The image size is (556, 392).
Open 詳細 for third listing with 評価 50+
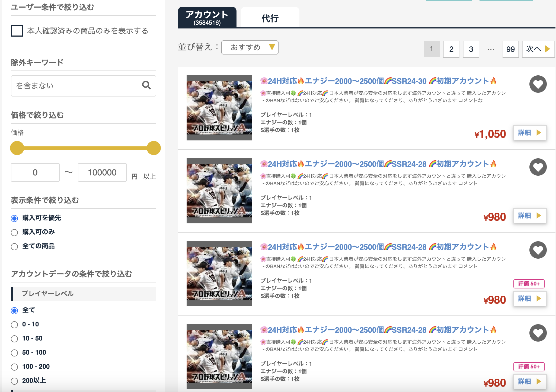coord(530,299)
